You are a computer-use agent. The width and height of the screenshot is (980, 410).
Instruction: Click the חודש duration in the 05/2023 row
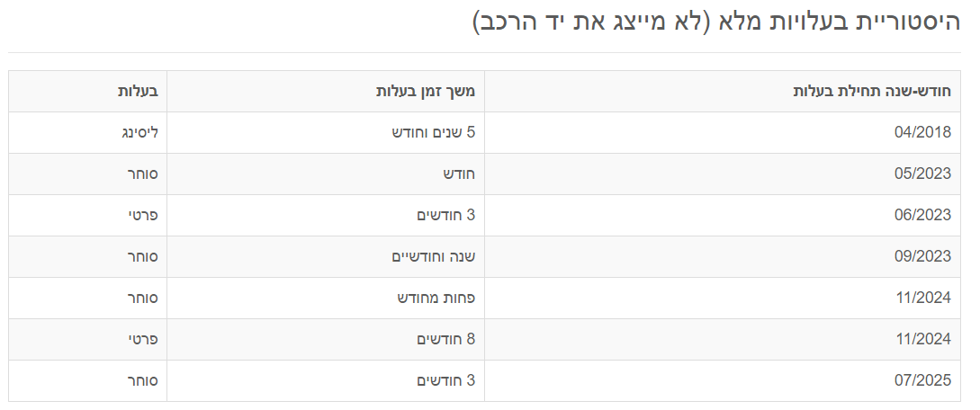click(x=460, y=174)
